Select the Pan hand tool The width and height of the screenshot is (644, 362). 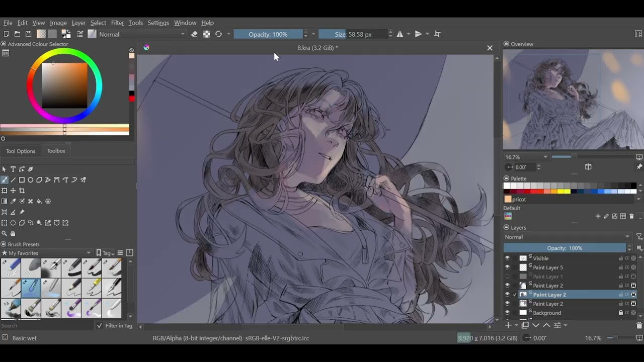pyautogui.click(x=13, y=233)
